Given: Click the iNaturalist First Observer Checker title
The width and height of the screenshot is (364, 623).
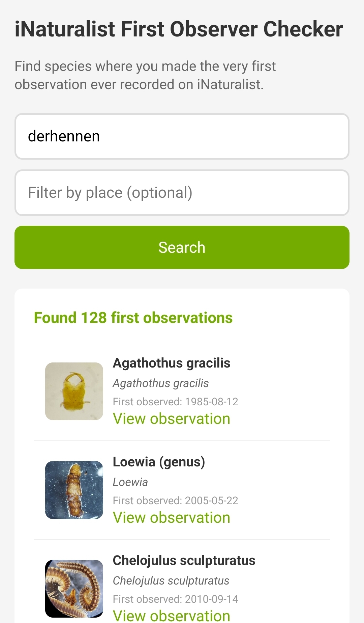Looking at the screenshot, I should 179,29.
